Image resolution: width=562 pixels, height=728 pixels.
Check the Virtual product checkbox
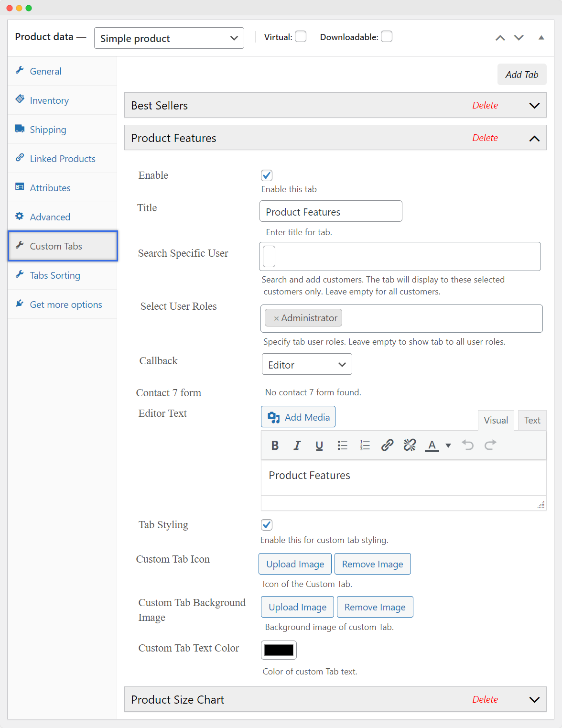click(x=301, y=37)
